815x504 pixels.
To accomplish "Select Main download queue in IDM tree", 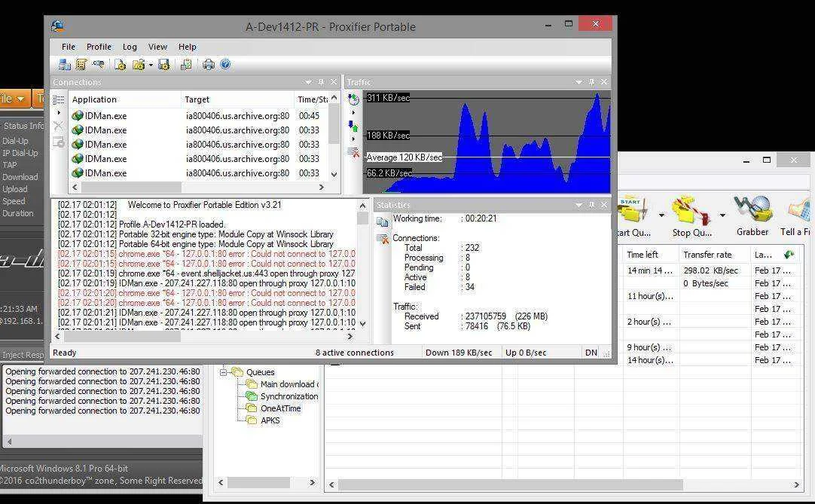I will [x=289, y=384].
